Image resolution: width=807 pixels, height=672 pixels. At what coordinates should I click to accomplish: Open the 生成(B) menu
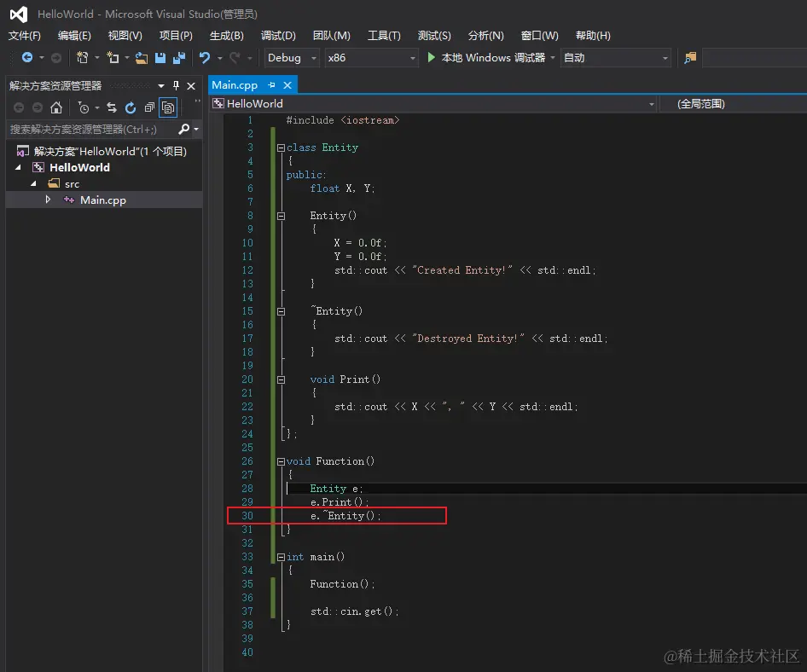pos(226,36)
